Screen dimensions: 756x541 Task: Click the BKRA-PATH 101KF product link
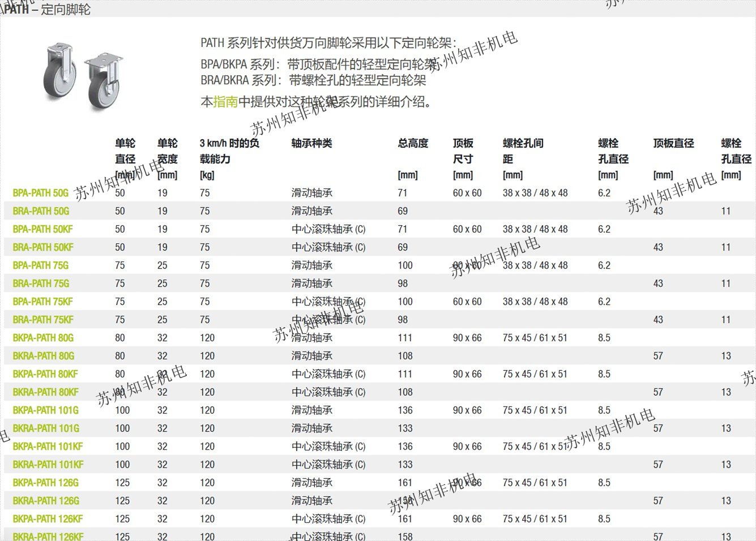(48, 465)
